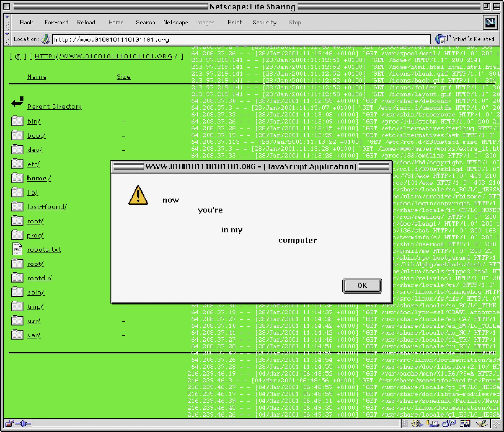The height and width of the screenshot is (432, 504).
Task: Open the What's Related dropdown
Action: (x=465, y=39)
